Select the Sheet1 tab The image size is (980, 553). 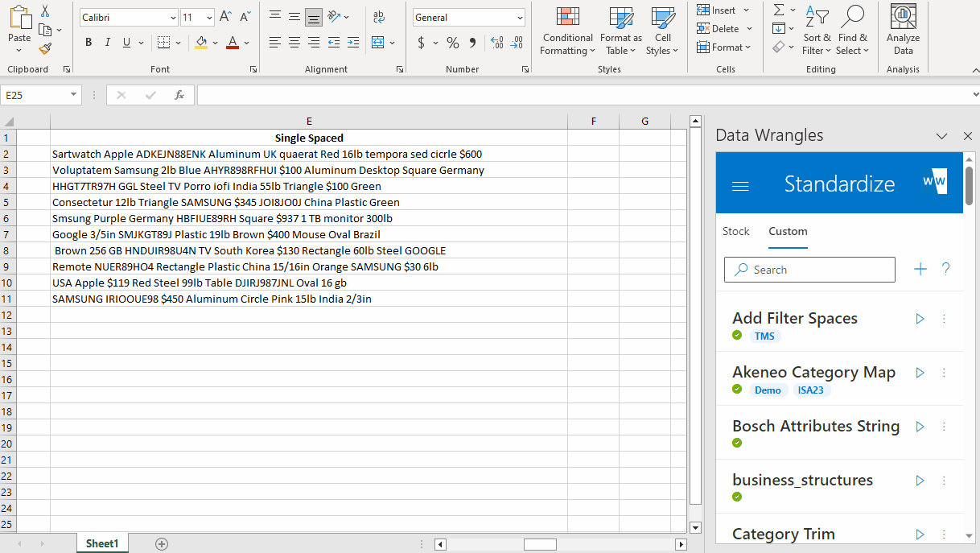pyautogui.click(x=101, y=543)
